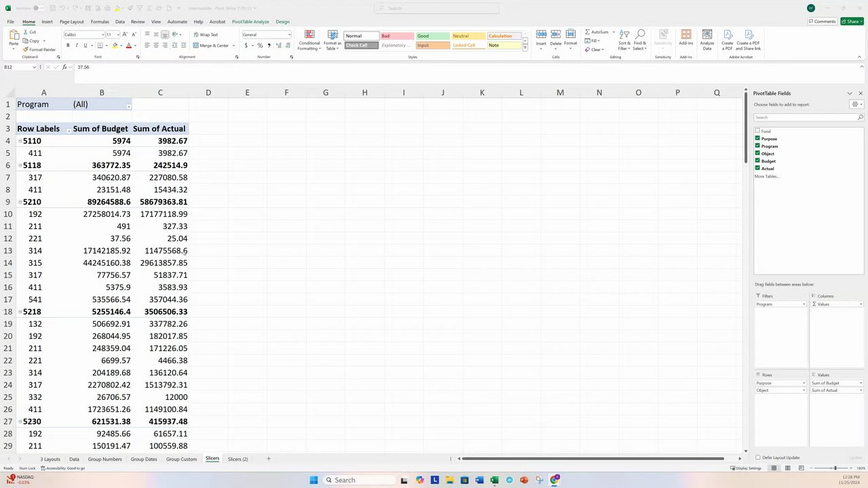Open the Insert ribbon tab

click(x=47, y=22)
